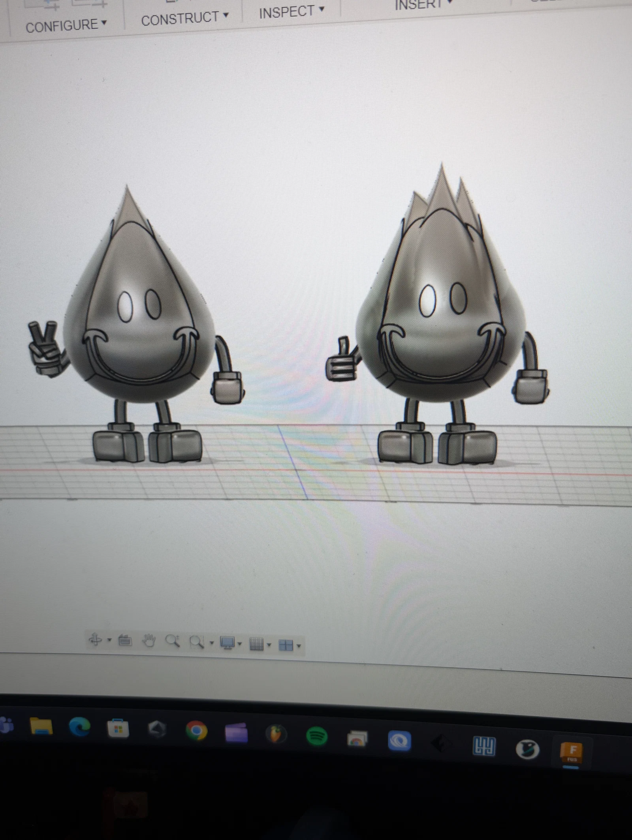Open Microsoft Teams from the taskbar
This screenshot has height=840, width=632.
[6, 725]
